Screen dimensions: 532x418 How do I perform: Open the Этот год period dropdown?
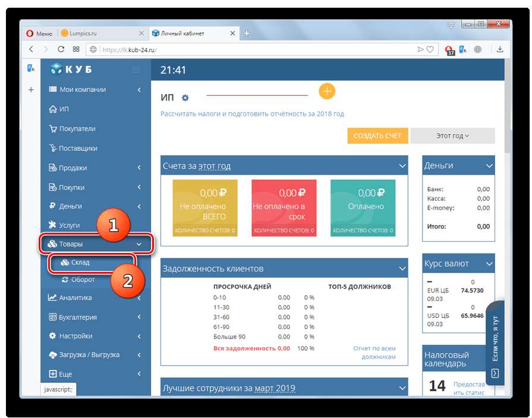(x=452, y=135)
